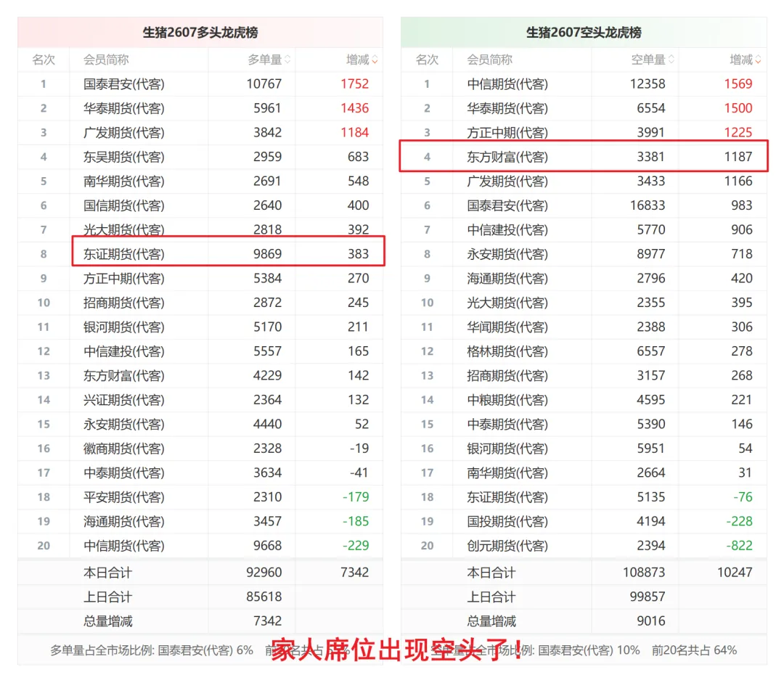
Task: Sort long table by 多单量 column arrows
Action: [287, 60]
